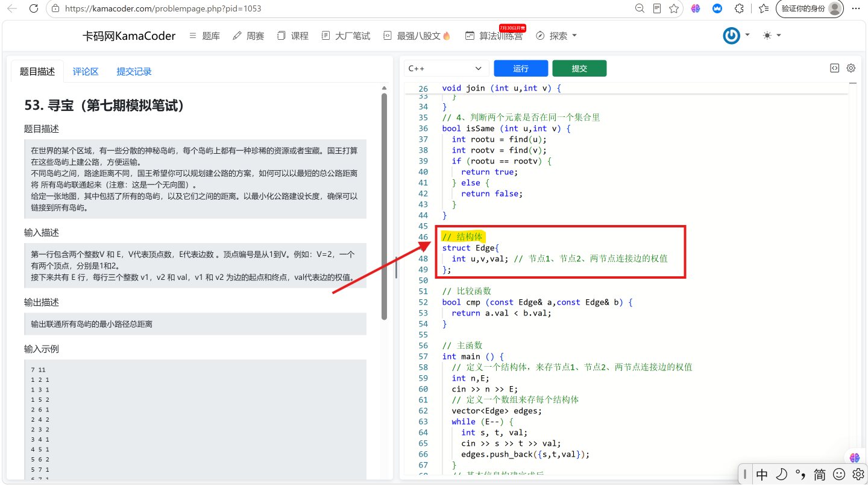Open the blue crown extension icon

click(717, 8)
